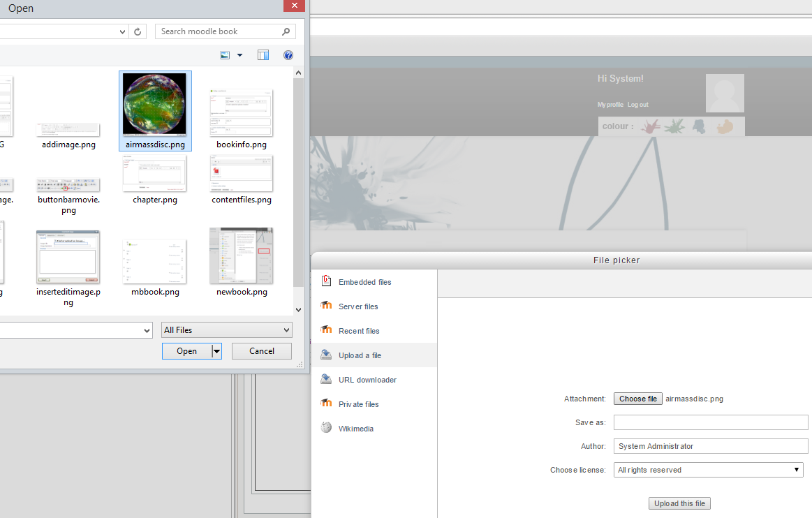This screenshot has width=812, height=518.
Task: Toggle the preview pane icon
Action: tap(263, 55)
